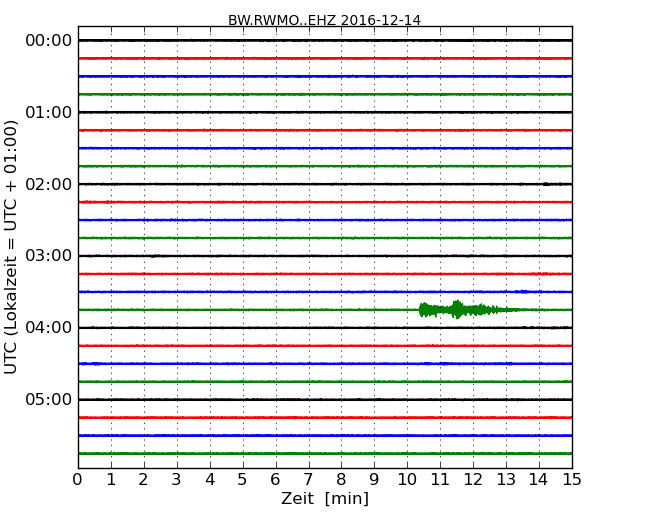The height and width of the screenshot is (520, 650).
Task: Click the x-axis tick label 10
Action: coord(407,480)
